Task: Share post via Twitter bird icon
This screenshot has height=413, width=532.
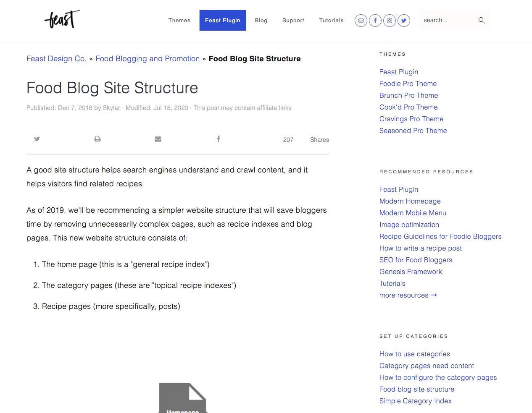Action: [x=37, y=139]
